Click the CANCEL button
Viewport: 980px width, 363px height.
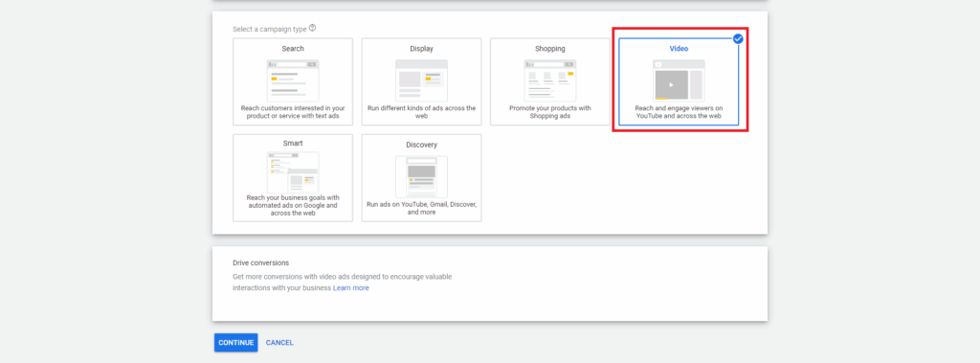279,342
